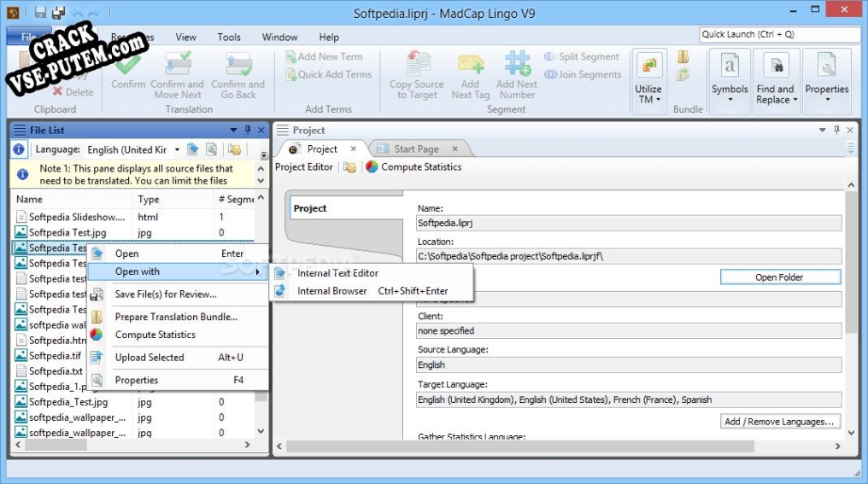This screenshot has height=484, width=868.
Task: Click the Save icon in the title bar
Action: [40, 13]
